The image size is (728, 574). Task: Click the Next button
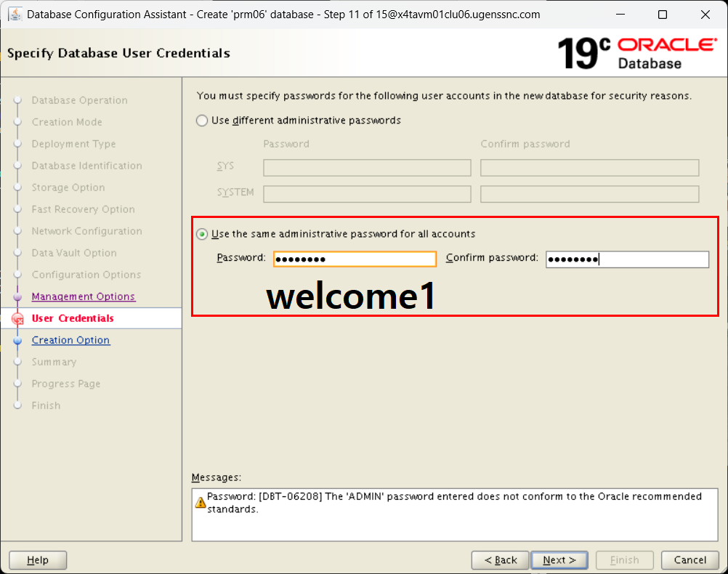point(559,560)
